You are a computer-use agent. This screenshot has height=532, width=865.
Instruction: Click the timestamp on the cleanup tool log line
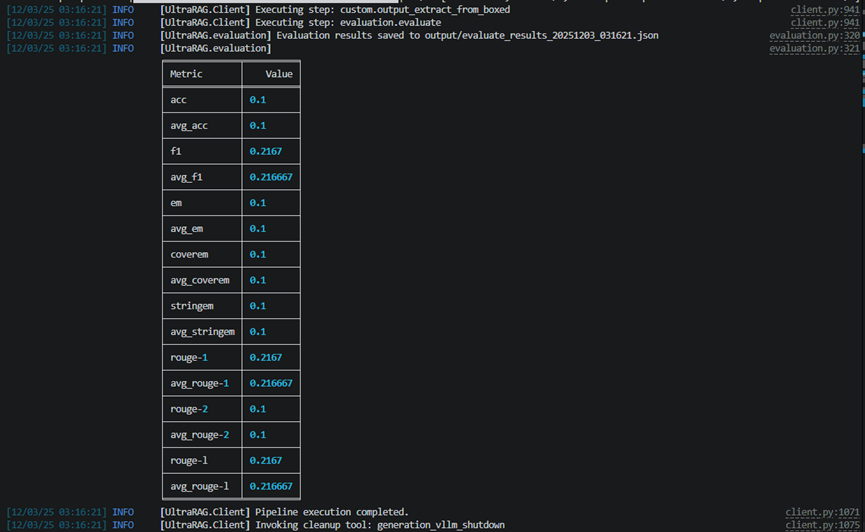56,525
